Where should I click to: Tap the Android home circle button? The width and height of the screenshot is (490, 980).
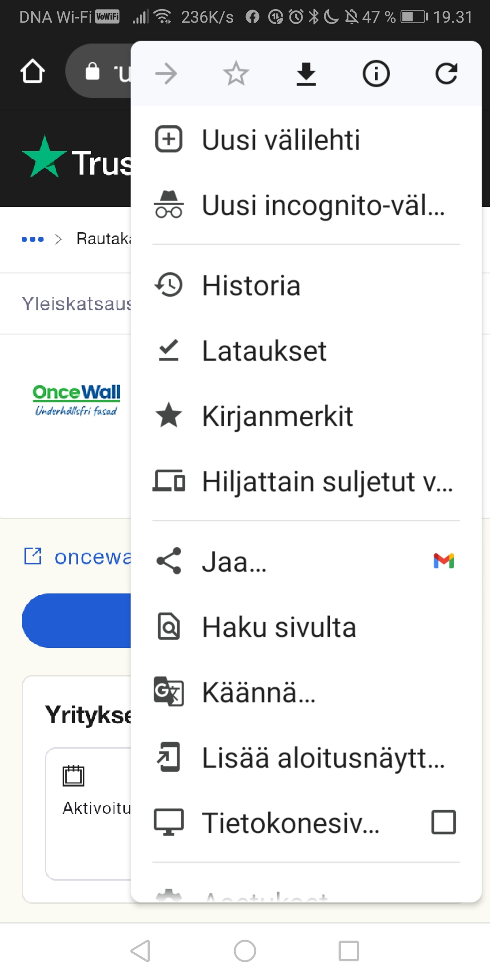pyautogui.click(x=245, y=951)
